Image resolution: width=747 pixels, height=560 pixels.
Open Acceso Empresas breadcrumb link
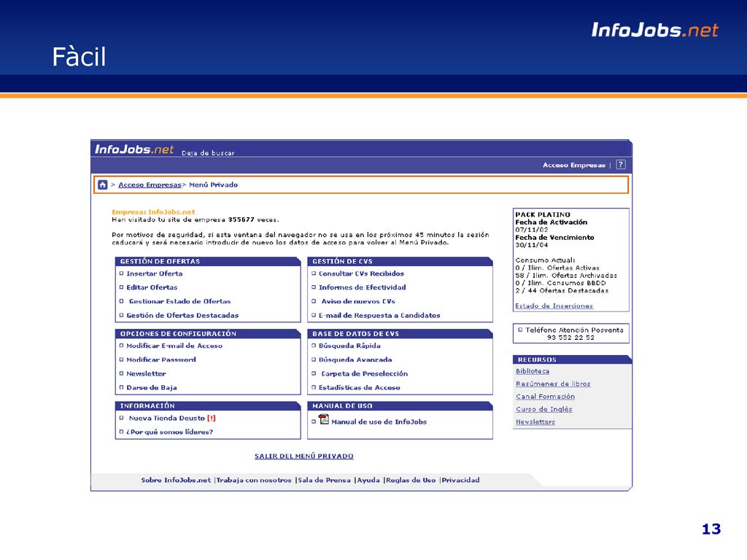tap(150, 184)
